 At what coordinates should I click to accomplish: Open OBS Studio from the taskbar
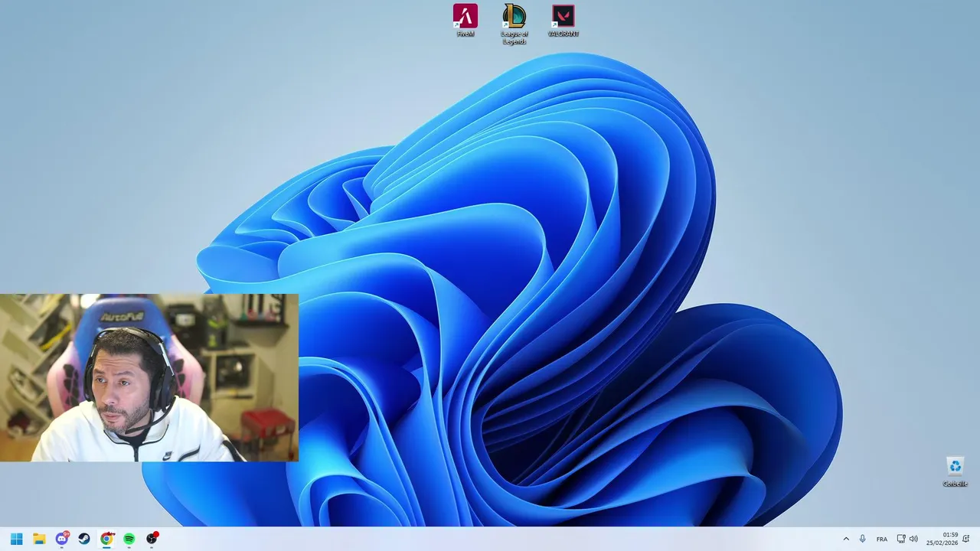152,539
